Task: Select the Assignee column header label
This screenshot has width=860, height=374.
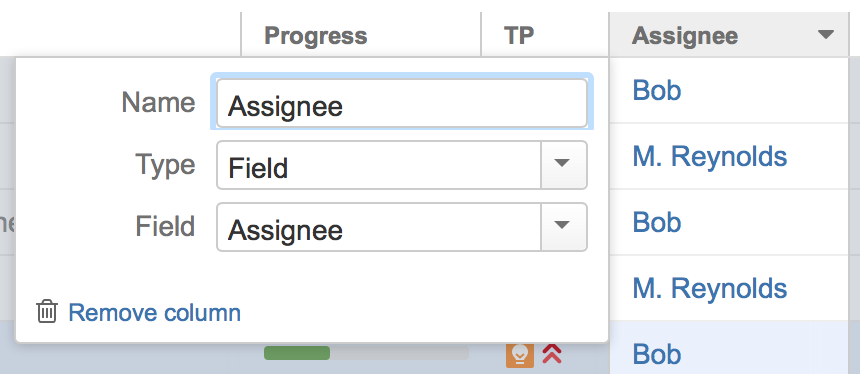Action: point(685,36)
